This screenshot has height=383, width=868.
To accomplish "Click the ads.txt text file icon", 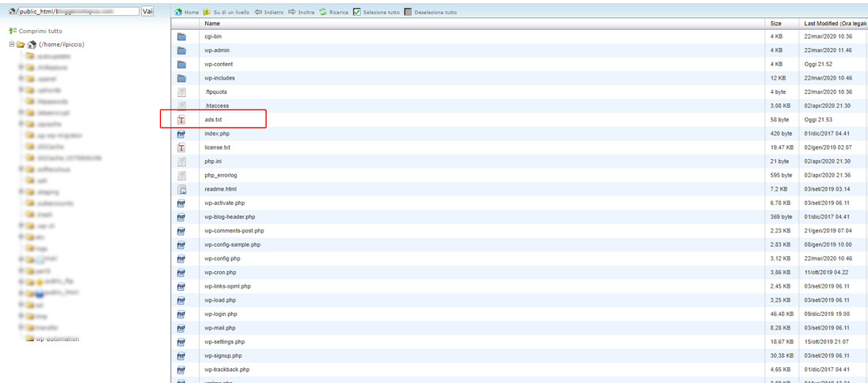I will click(181, 120).
